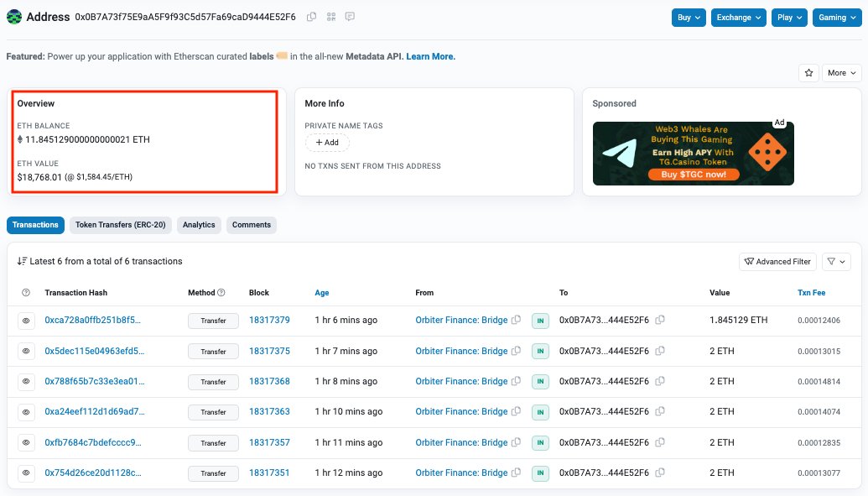The image size is (868, 496).
Task: Click the ETH balance 11.845129000000000021 ETH
Action: [87, 139]
